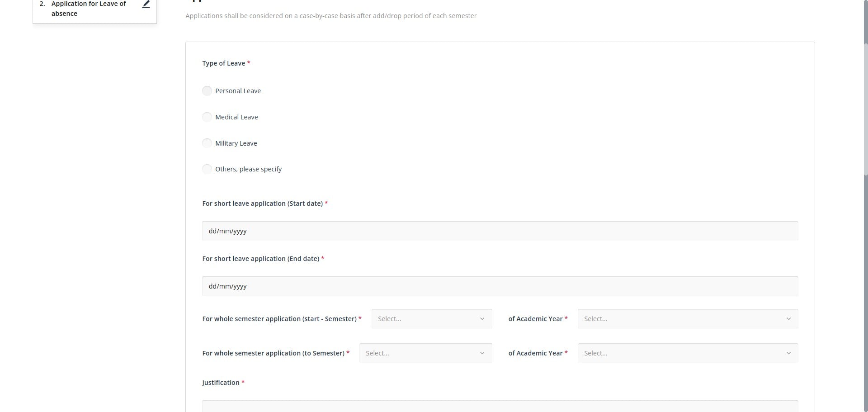
Task: Click 'For whole semester application (to Semester)' label
Action: coord(273,353)
